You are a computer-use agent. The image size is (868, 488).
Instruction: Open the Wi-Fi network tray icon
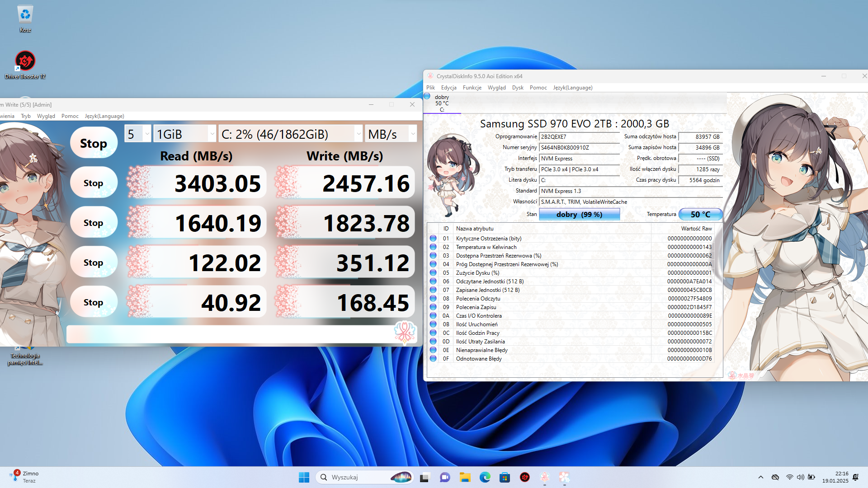pos(789,477)
